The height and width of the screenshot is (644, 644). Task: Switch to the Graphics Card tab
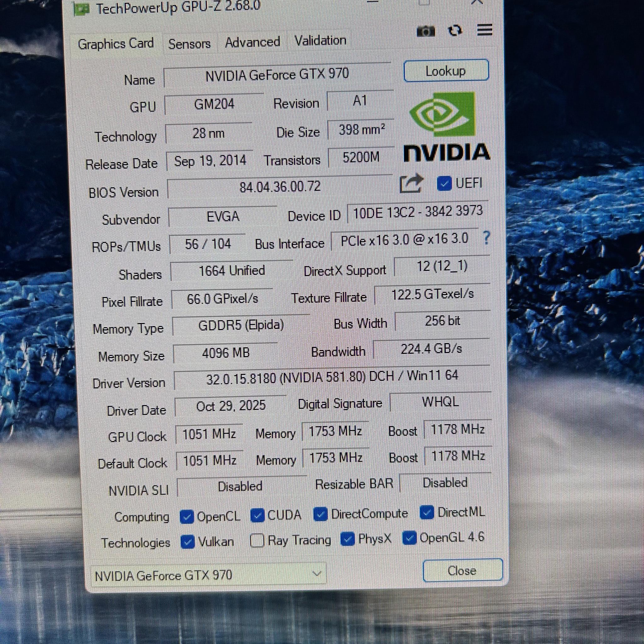(x=116, y=44)
